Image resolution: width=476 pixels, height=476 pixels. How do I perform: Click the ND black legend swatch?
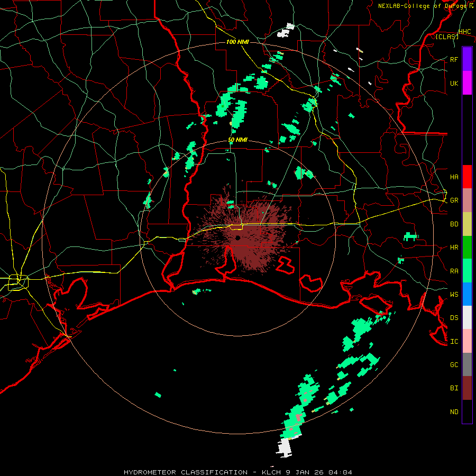[467, 411]
